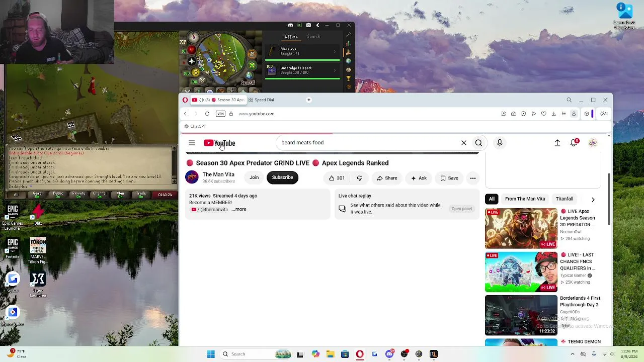Select the All chip in related videos
The image size is (644, 362).
[x=492, y=199]
